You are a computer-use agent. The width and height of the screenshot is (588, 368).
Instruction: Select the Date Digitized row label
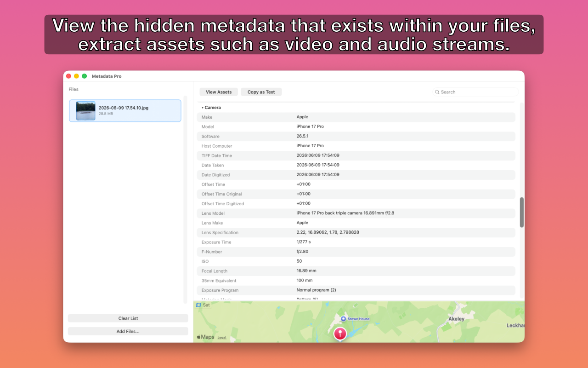click(215, 175)
